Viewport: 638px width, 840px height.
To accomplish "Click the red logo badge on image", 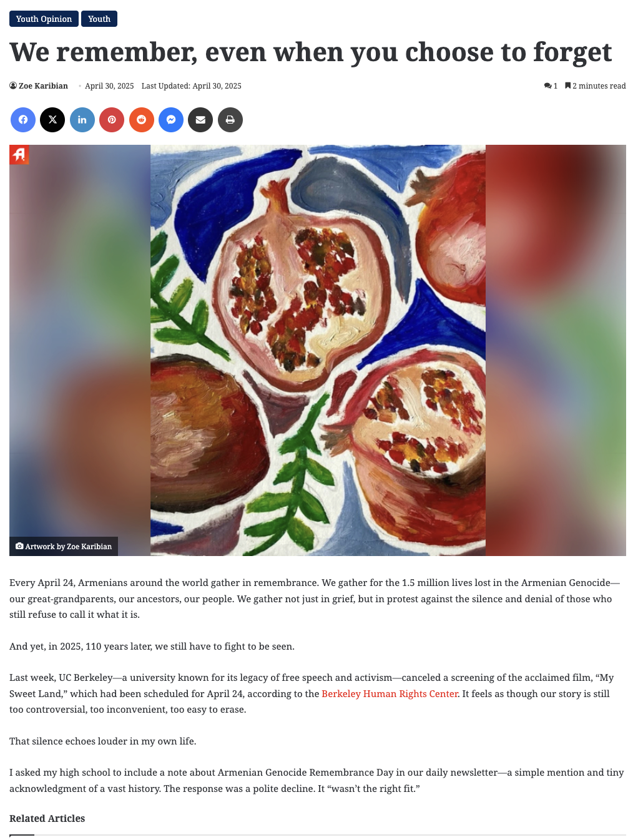I will tap(19, 155).
